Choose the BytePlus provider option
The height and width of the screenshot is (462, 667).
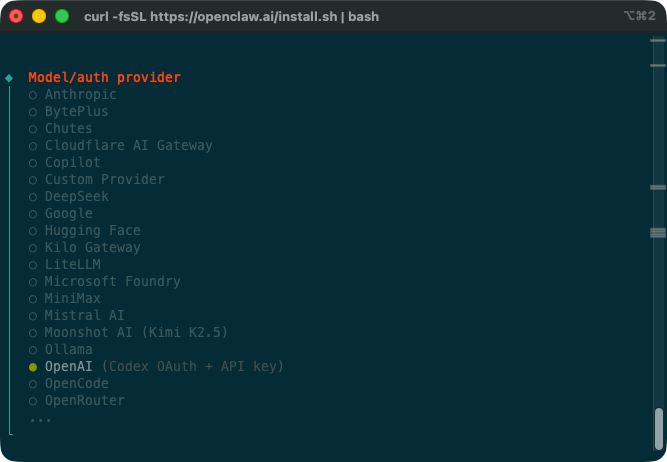(x=76, y=112)
